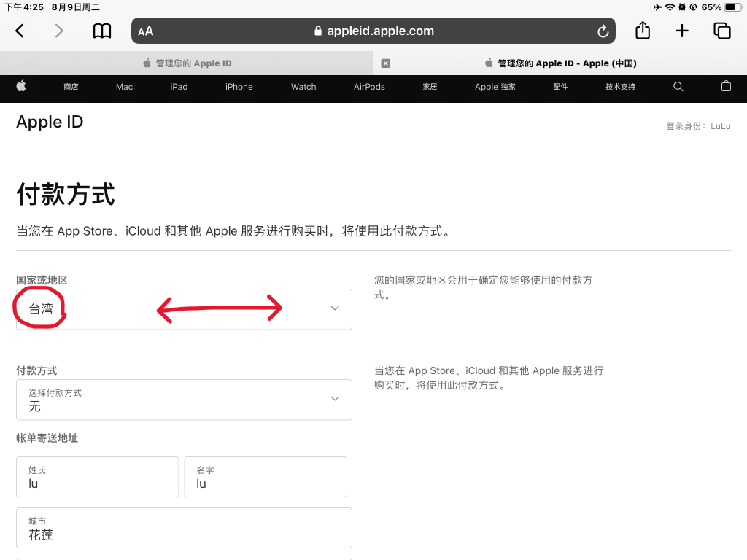This screenshot has height=560, width=747.
Task: Tap the airplane mode status icon
Action: coord(657,7)
